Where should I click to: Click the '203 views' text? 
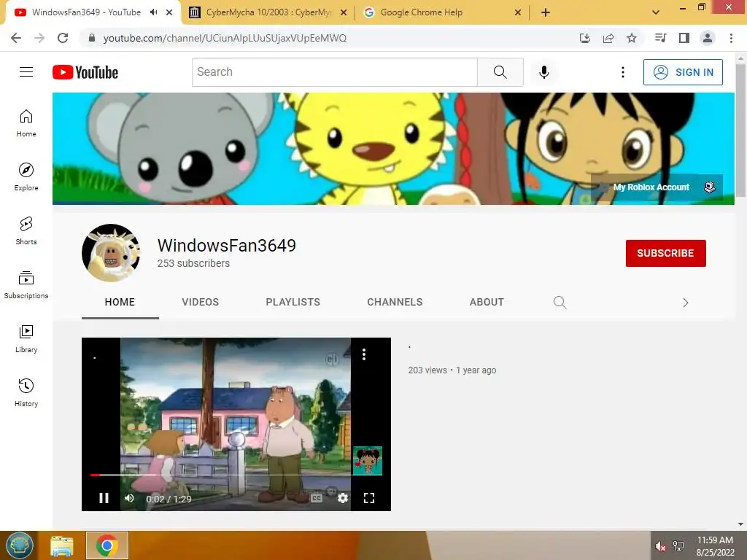(427, 370)
